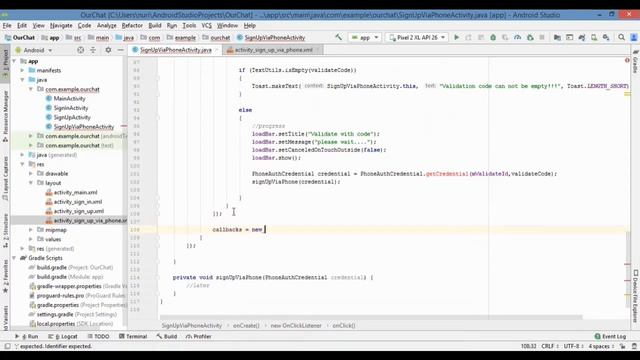The height and width of the screenshot is (360, 640).
Task: Open build.gradle (Module: app)
Action: (69, 277)
